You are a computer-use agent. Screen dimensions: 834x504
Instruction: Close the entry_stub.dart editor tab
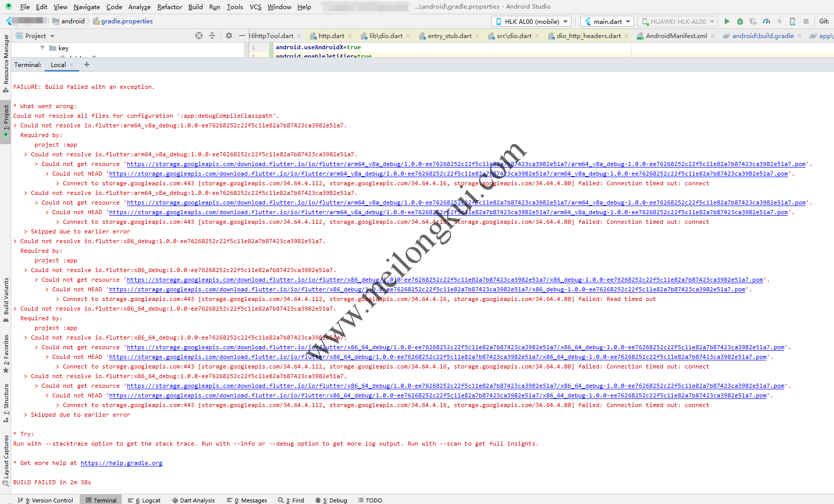click(x=477, y=36)
